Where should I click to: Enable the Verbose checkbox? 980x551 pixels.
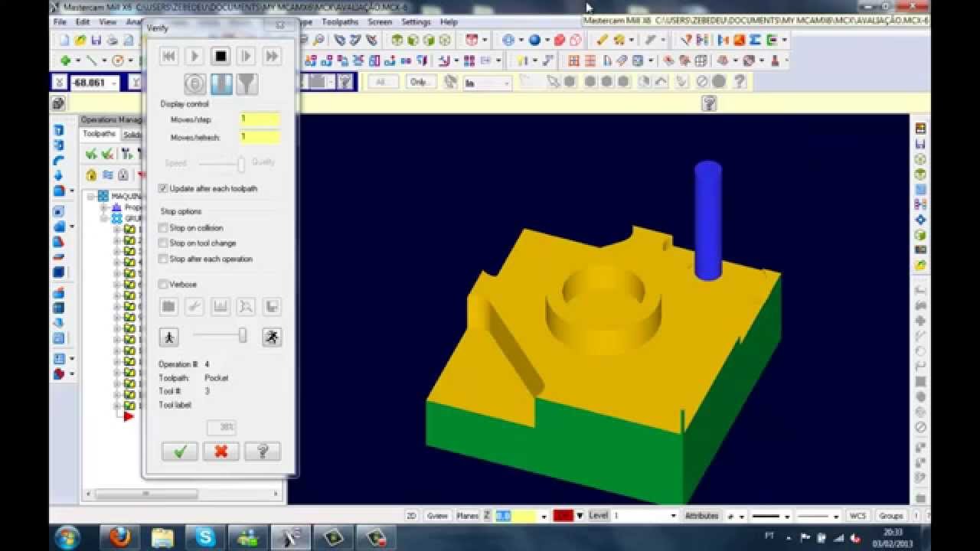(x=163, y=284)
